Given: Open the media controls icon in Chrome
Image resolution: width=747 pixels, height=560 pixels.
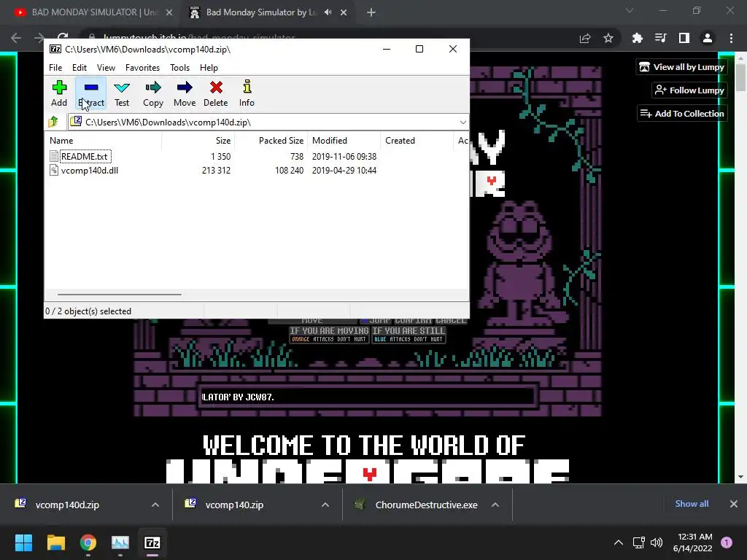Looking at the screenshot, I should click(x=660, y=38).
